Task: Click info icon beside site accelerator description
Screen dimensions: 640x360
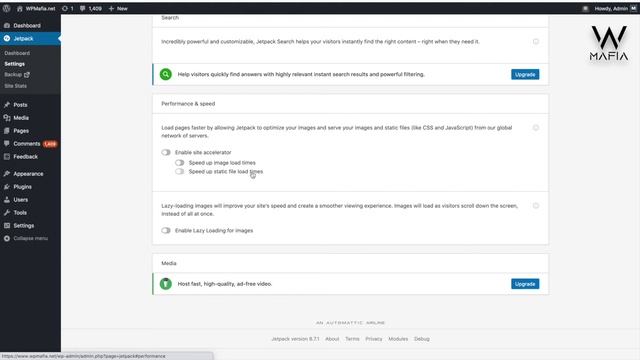Action: click(x=536, y=128)
